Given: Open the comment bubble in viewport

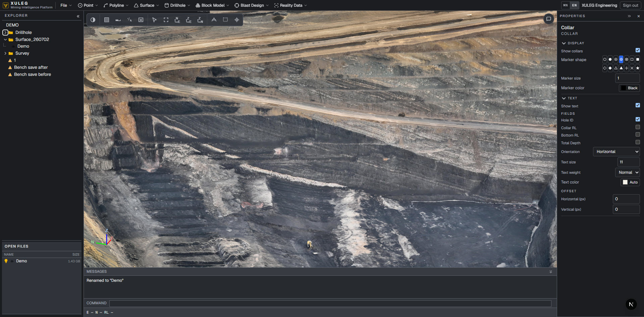Looking at the screenshot, I should 548,19.
